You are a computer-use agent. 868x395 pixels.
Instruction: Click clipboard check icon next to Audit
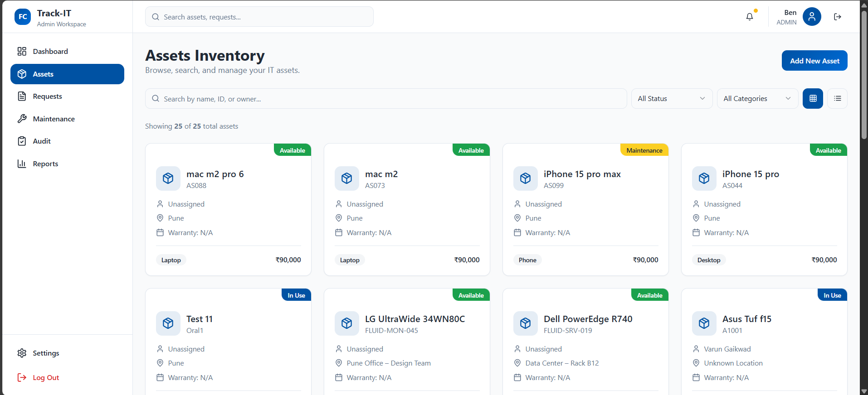pyautogui.click(x=22, y=141)
